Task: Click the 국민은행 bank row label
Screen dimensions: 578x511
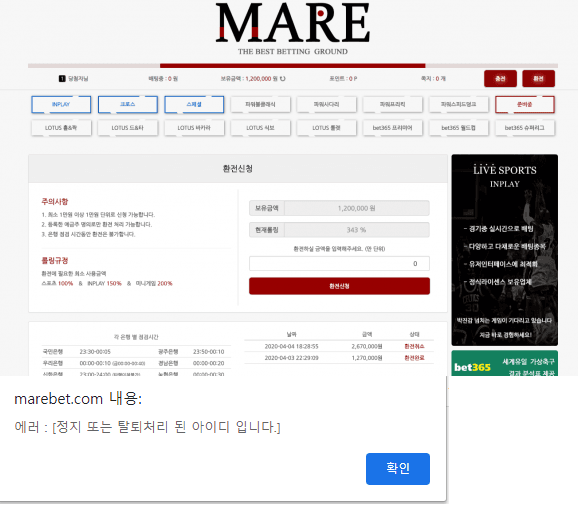Action: point(53,352)
